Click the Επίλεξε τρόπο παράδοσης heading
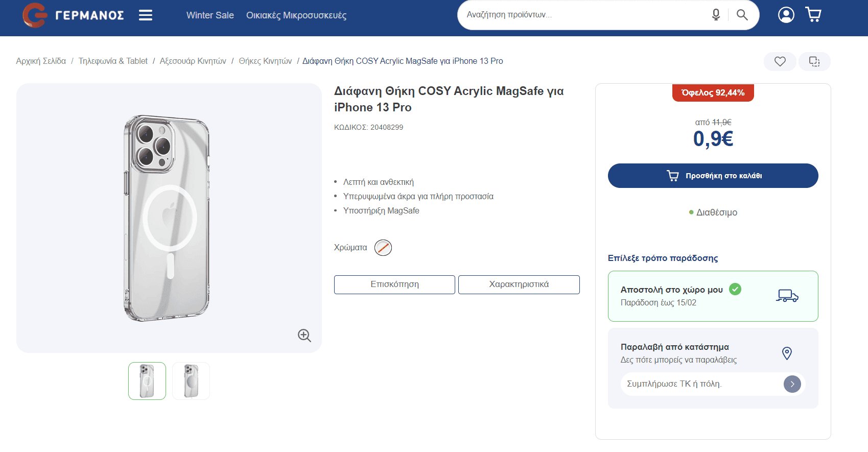This screenshot has height=452, width=868. (663, 258)
